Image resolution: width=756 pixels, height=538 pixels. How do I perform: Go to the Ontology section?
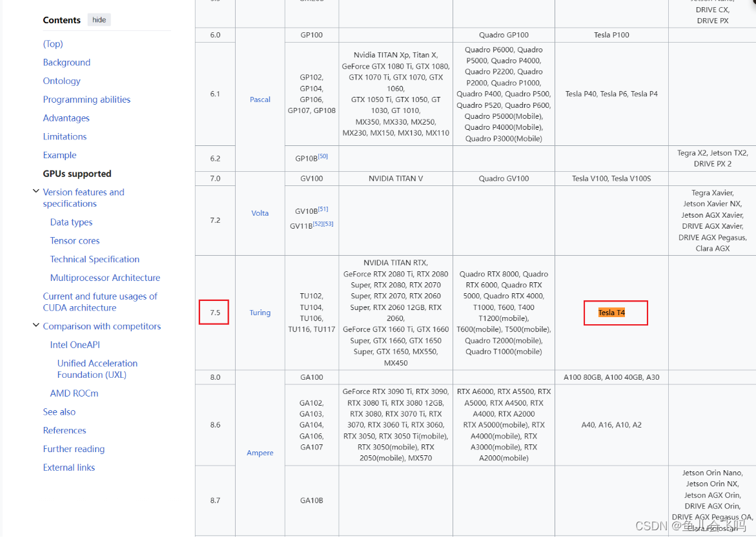coord(62,81)
